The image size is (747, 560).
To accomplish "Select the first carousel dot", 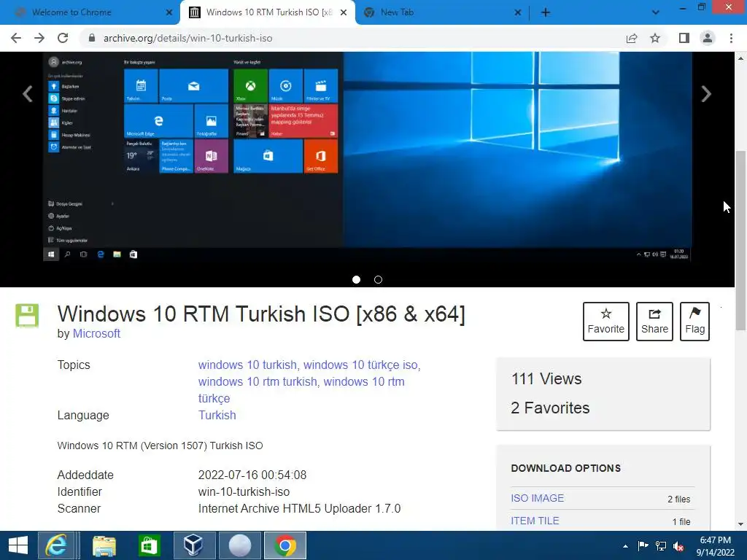I will (356, 279).
